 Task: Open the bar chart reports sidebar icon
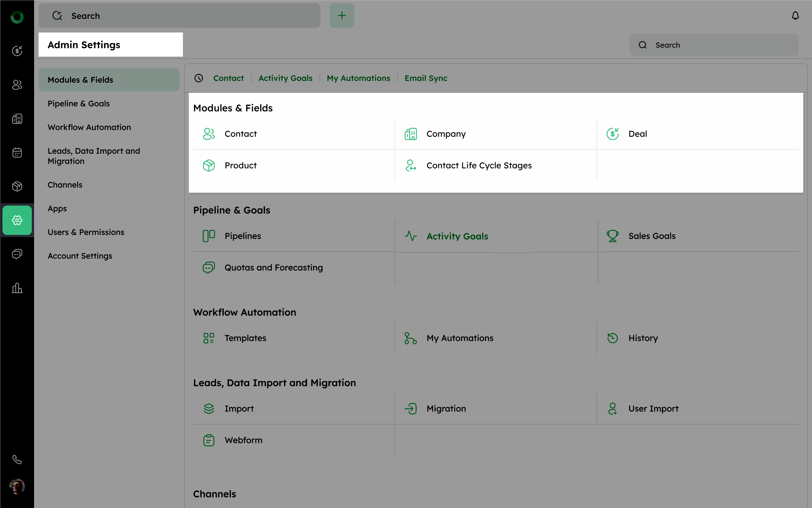click(17, 288)
